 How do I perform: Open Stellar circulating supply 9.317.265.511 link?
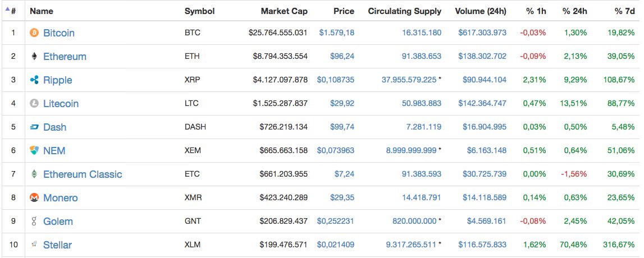click(411, 245)
